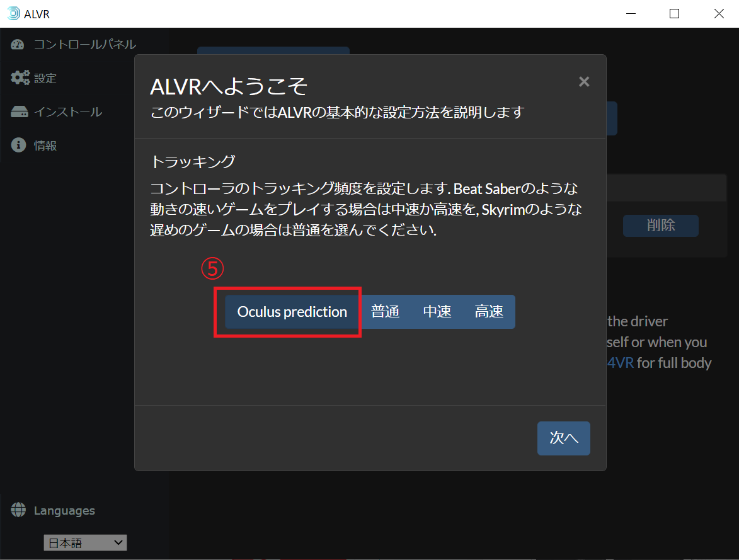This screenshot has height=560, width=739.
Task: Click the info circle icon beside 情報
Action: point(18,145)
